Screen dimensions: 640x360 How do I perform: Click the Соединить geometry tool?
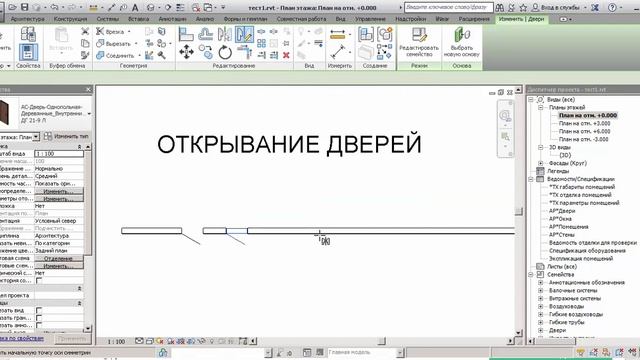pos(116,56)
